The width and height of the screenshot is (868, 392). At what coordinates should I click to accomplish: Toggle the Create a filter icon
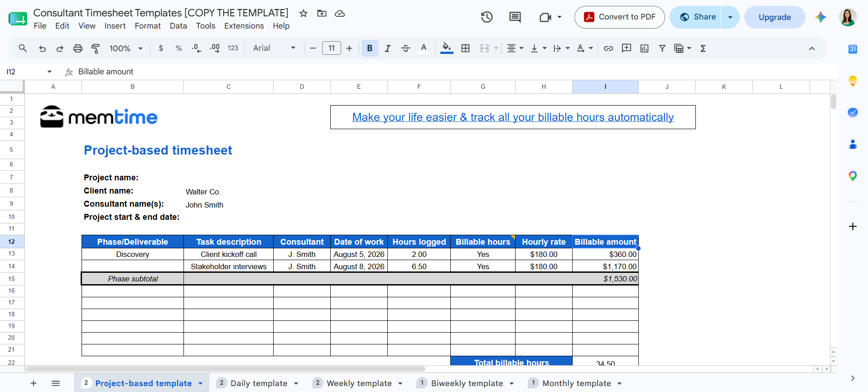tap(662, 48)
